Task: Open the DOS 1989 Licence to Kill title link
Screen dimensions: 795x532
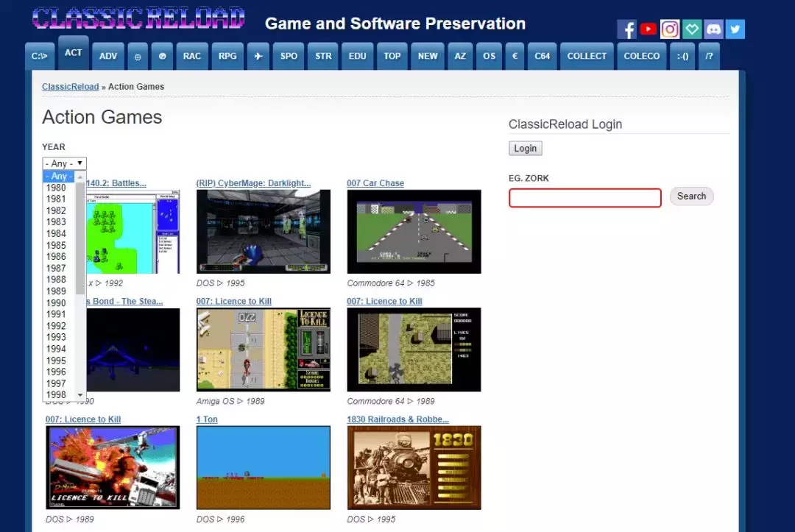Action: point(83,419)
